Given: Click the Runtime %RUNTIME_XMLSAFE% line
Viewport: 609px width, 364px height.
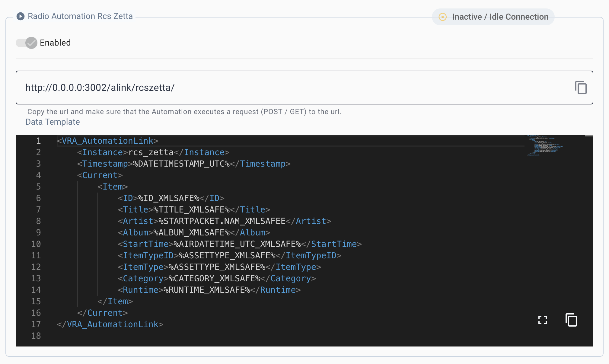Looking at the screenshot, I should click(209, 290).
